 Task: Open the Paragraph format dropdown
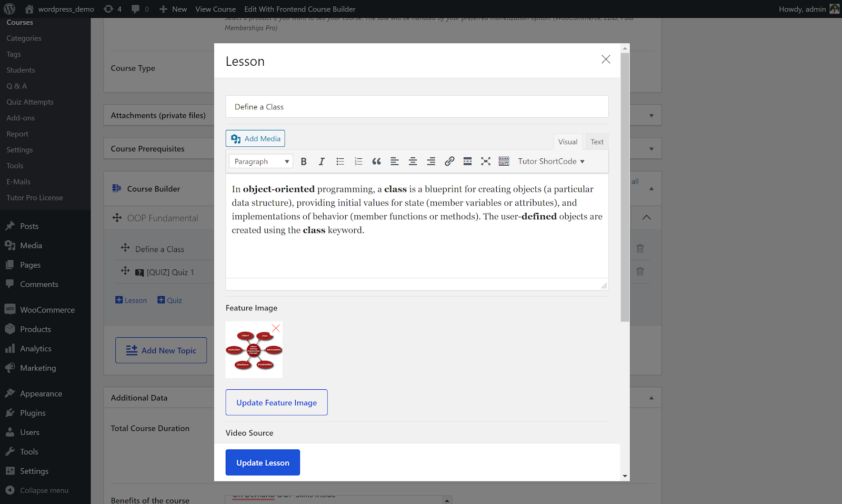point(262,162)
